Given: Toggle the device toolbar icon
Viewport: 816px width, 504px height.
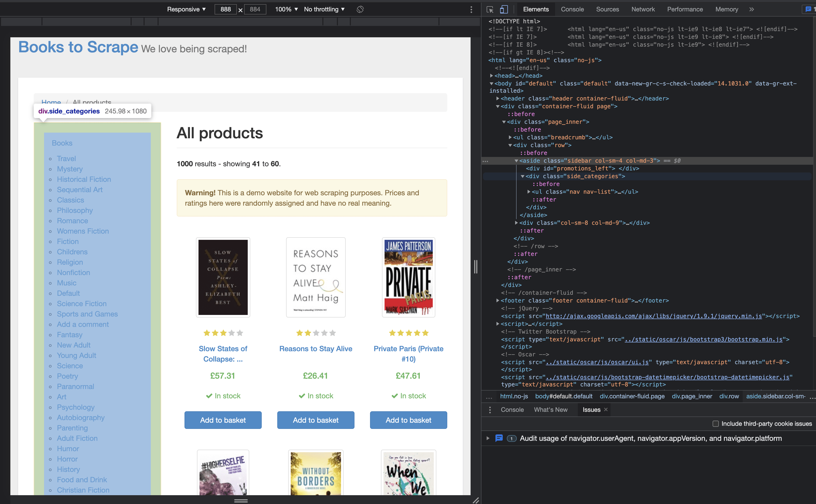Looking at the screenshot, I should click(x=504, y=9).
